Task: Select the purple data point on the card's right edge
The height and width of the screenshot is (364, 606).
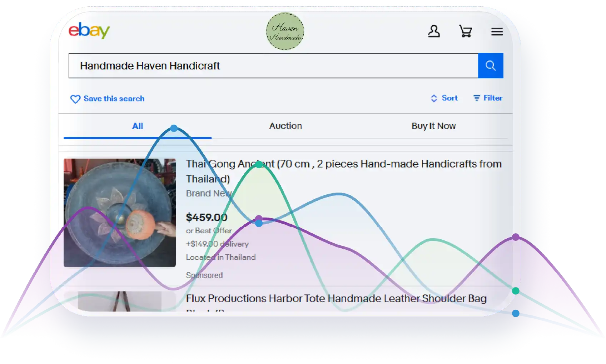Action: click(x=516, y=237)
